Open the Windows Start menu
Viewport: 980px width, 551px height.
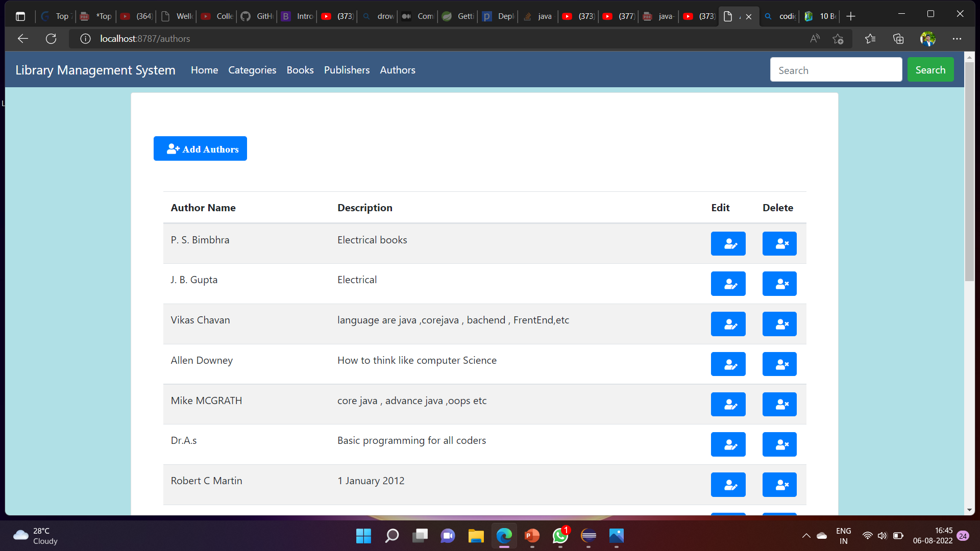pos(363,536)
